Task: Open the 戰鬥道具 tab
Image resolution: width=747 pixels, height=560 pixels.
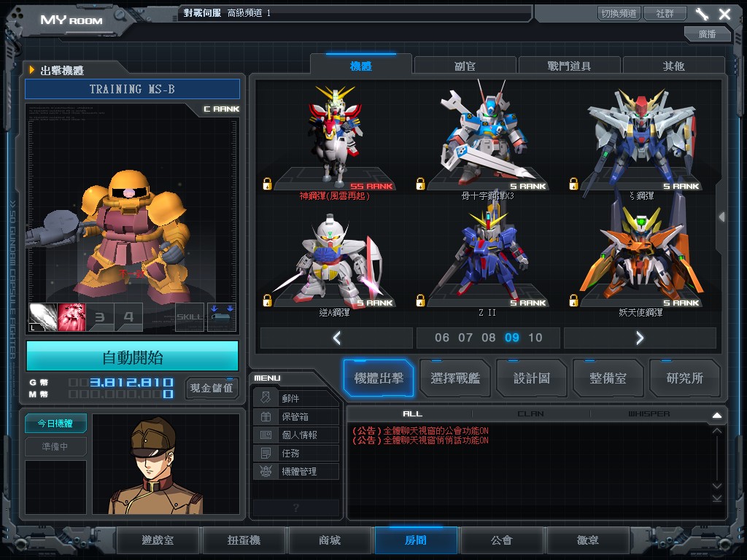Action: point(569,66)
